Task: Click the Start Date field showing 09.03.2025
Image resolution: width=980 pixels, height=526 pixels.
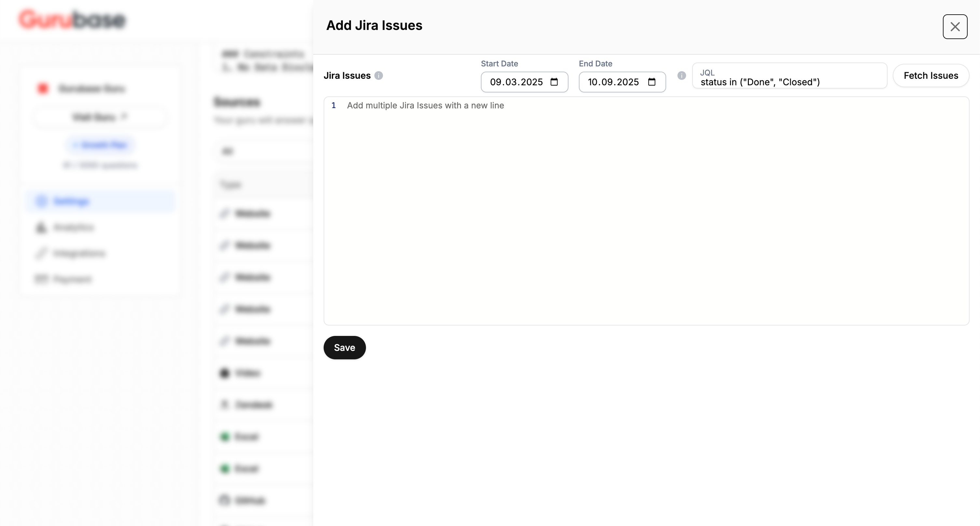Action: (516, 82)
